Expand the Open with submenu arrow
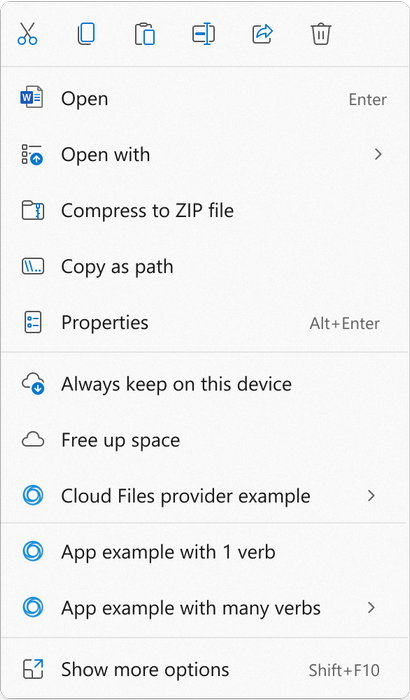410x700 pixels. [x=378, y=154]
